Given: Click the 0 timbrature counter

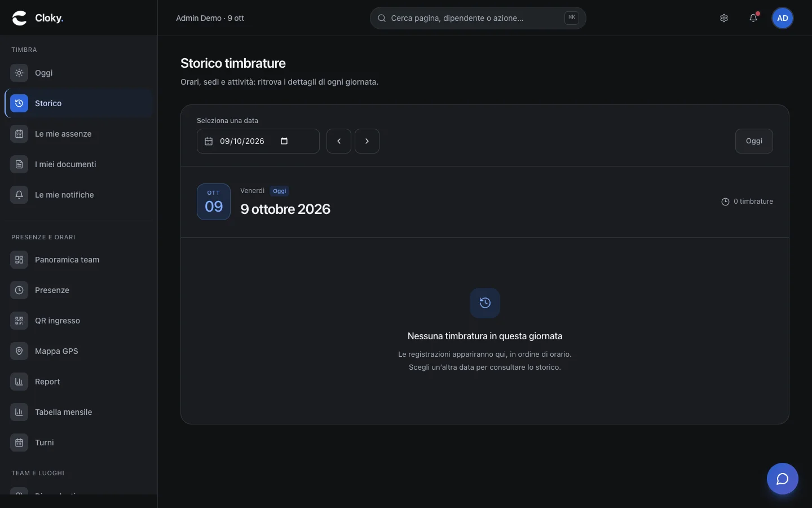Looking at the screenshot, I should tap(747, 202).
